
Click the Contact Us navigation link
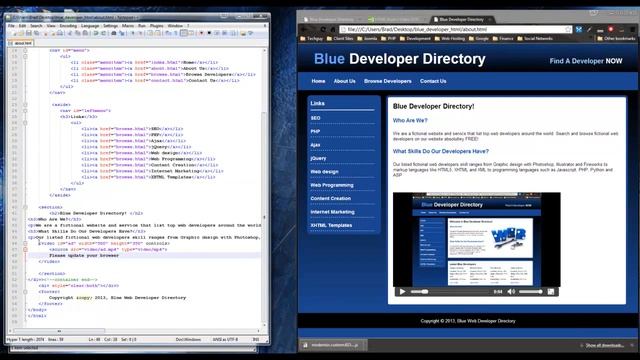pyautogui.click(x=433, y=81)
